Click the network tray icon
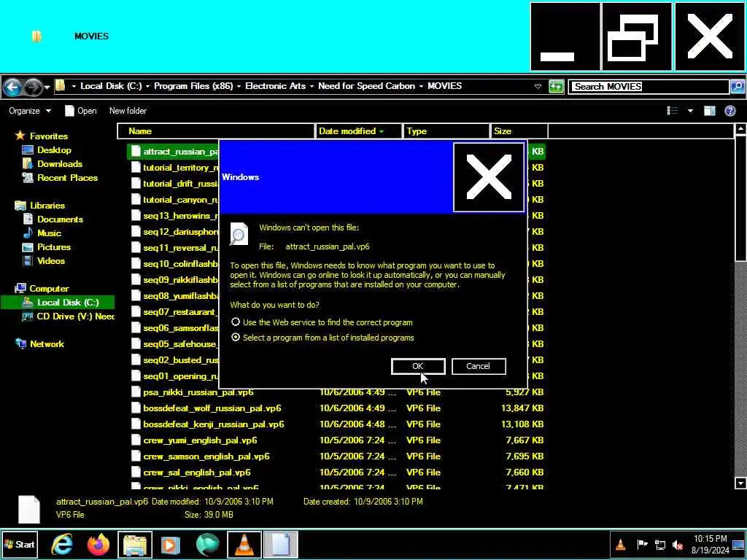Image resolution: width=747 pixels, height=560 pixels. click(x=660, y=544)
